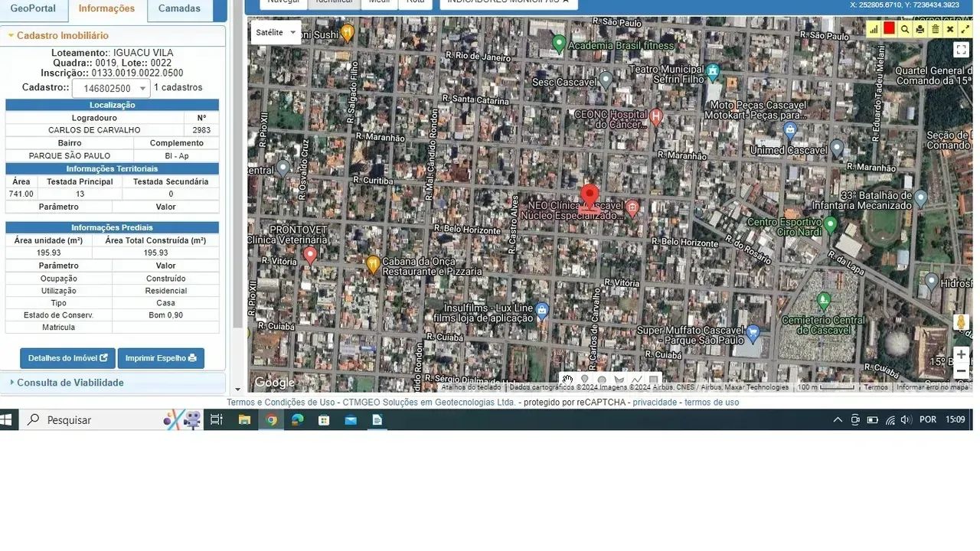Delete drawings with the trash icon
This screenshot has width=980, height=551.
935,29
